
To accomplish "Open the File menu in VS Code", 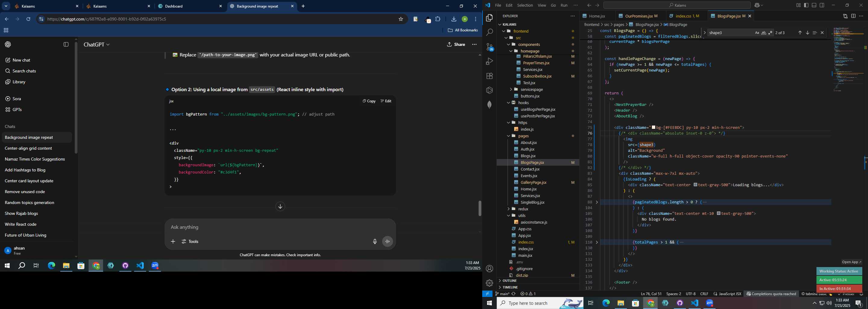I will pyautogui.click(x=498, y=5).
